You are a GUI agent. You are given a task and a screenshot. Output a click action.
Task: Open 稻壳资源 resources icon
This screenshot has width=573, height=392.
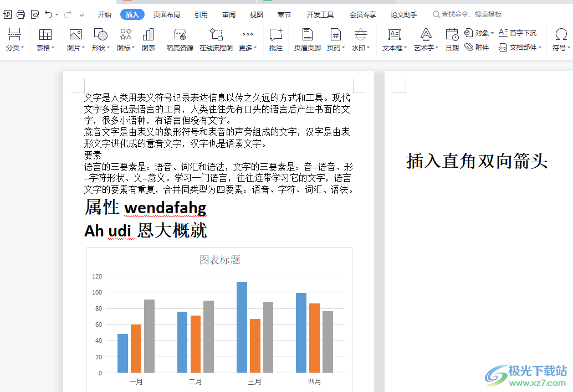[180, 35]
